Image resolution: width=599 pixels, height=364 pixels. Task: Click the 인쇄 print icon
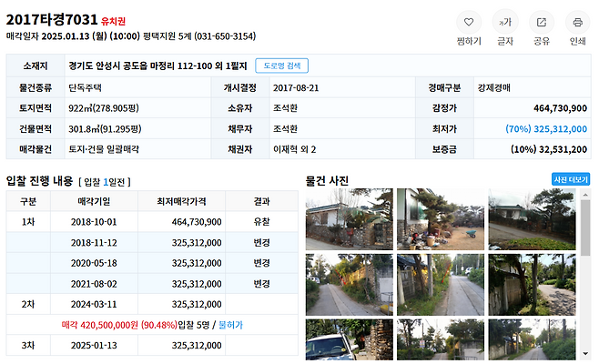577,23
